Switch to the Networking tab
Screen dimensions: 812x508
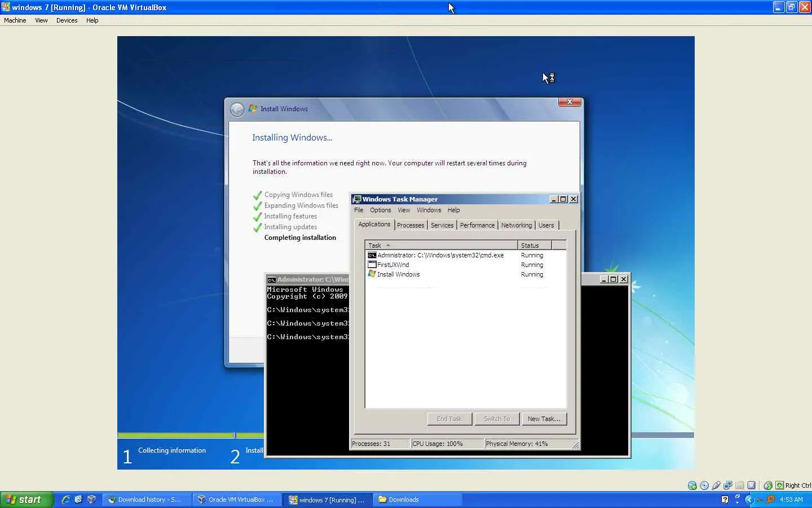517,225
